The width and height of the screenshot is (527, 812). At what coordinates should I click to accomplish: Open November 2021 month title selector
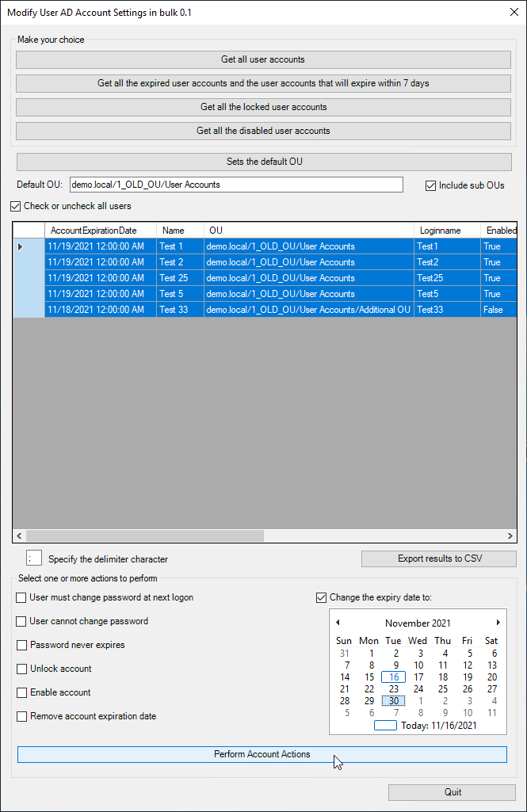pos(418,623)
